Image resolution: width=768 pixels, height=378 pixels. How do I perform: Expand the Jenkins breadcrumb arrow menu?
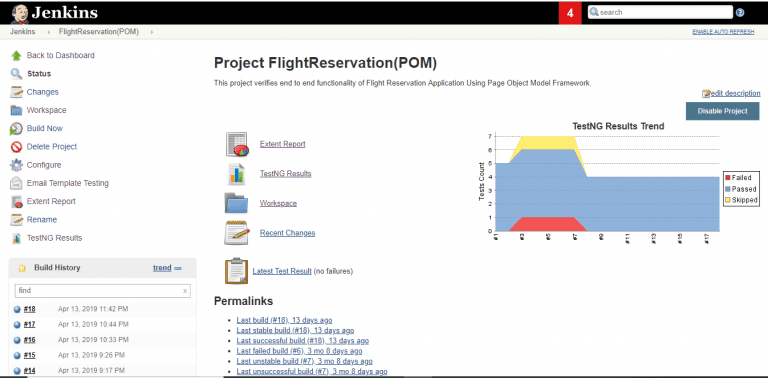[48, 32]
